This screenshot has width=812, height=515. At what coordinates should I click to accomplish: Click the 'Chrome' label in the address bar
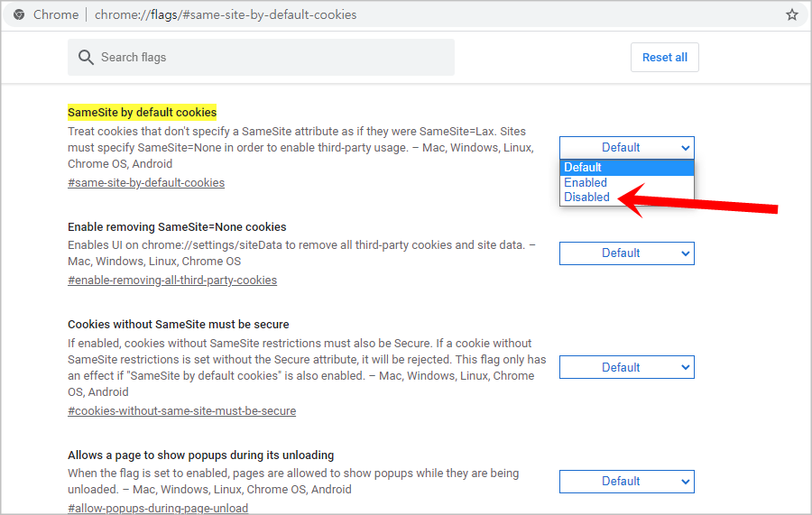pos(56,14)
